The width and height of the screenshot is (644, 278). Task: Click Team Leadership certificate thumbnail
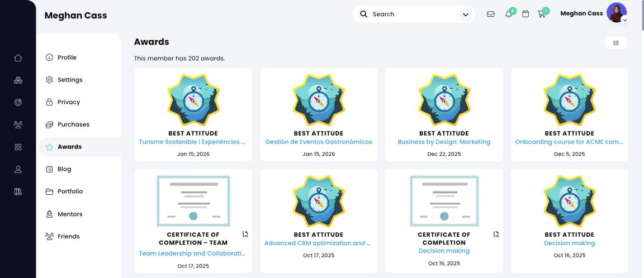(193, 201)
